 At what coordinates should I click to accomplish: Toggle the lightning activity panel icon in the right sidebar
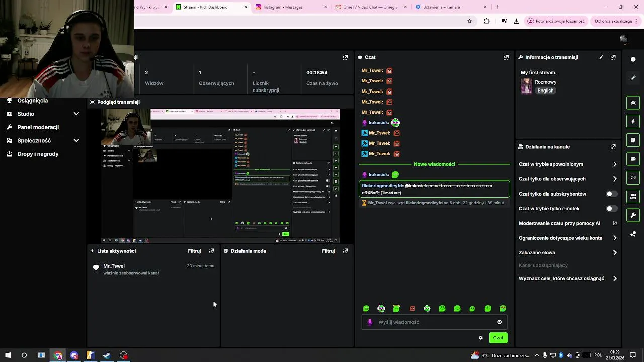(x=633, y=122)
